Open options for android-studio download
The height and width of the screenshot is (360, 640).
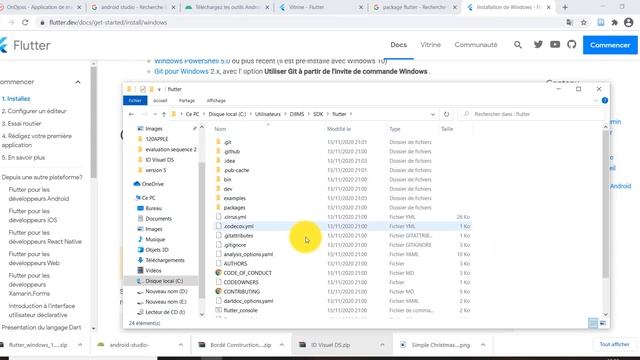[181, 345]
